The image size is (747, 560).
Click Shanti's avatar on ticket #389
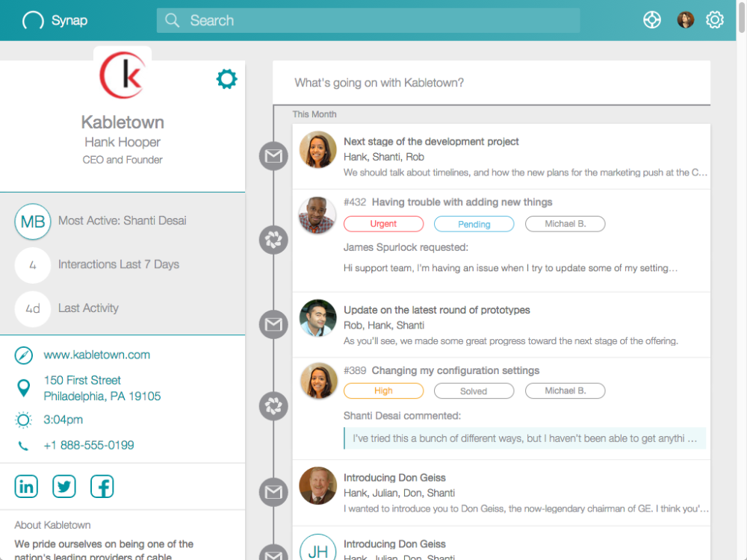319,381
